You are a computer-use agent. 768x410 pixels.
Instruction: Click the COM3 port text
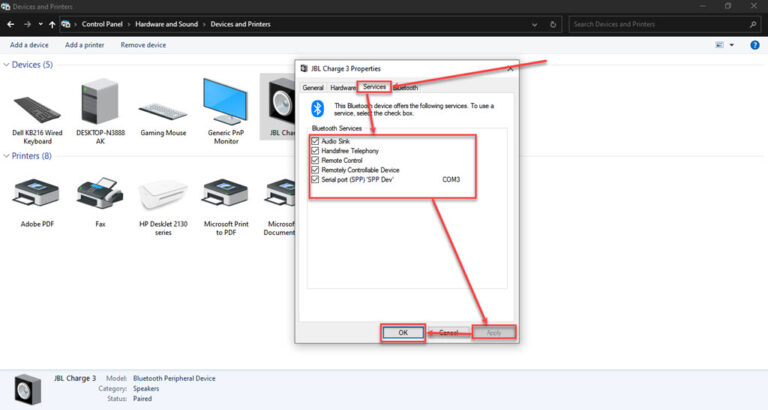tap(451, 179)
